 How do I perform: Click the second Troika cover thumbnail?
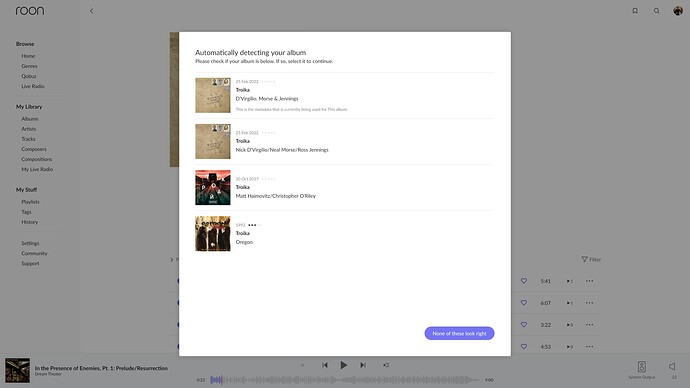[x=213, y=141]
